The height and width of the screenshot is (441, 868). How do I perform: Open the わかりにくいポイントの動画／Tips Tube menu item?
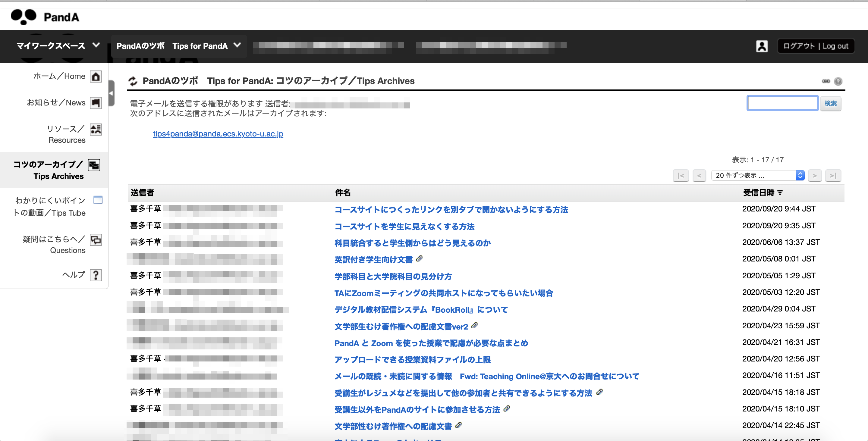click(x=49, y=207)
